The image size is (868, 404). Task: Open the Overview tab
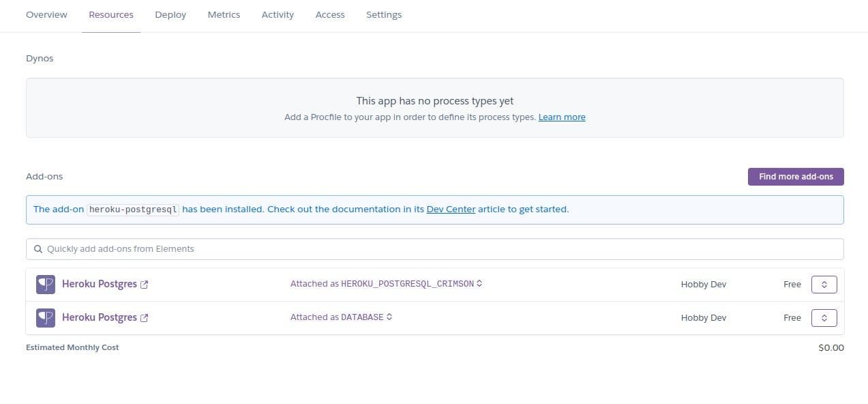click(46, 14)
